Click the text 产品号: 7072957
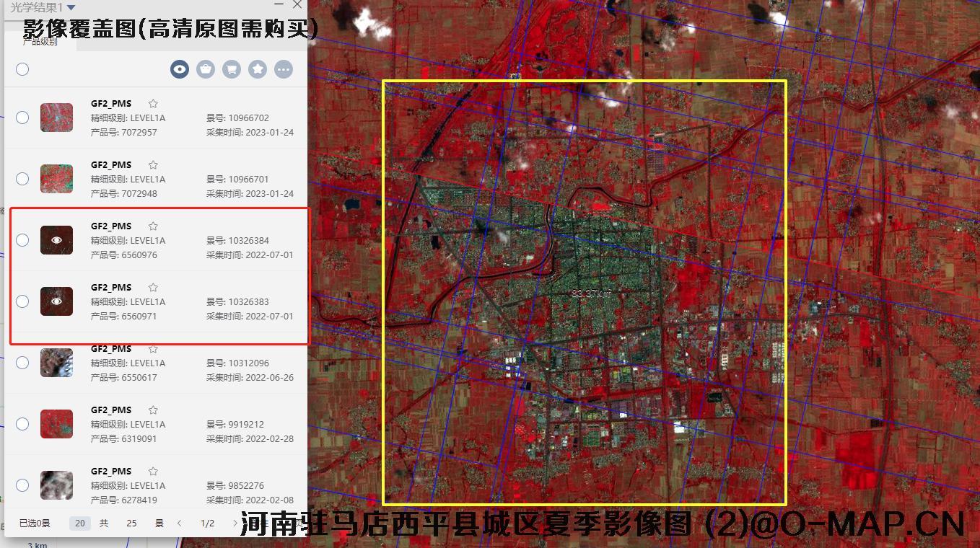980x548 pixels. pos(124,133)
